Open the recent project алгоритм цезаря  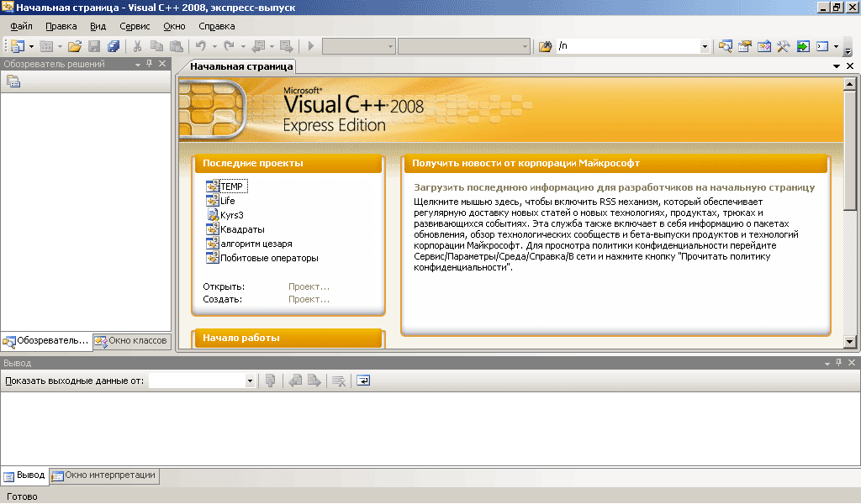pyautogui.click(x=256, y=244)
